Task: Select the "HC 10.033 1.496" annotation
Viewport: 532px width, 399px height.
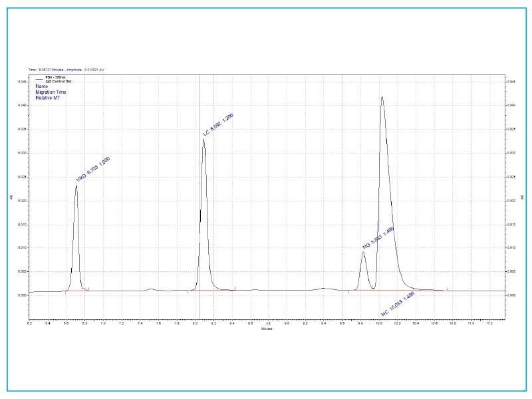Action: point(398,304)
